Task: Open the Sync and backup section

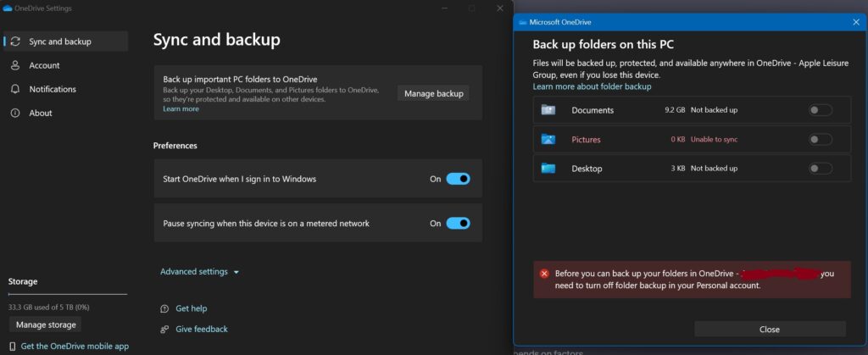Action: (66, 42)
